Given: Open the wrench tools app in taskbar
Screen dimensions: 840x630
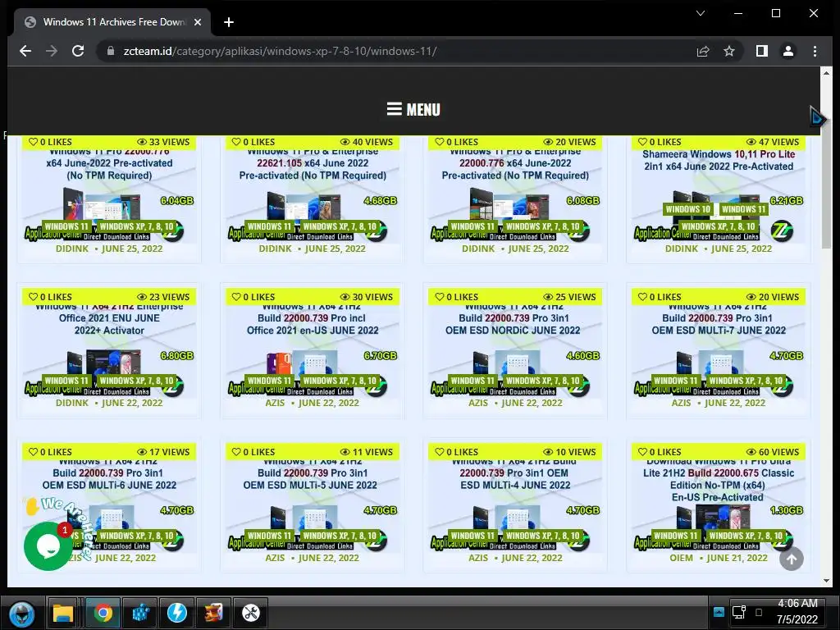Looking at the screenshot, I should tap(250, 613).
